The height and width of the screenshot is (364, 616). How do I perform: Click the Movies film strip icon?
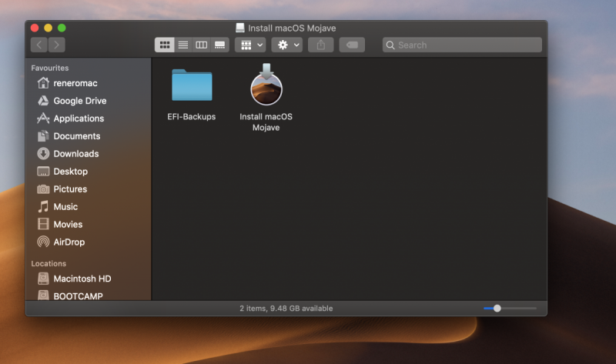[x=43, y=224]
